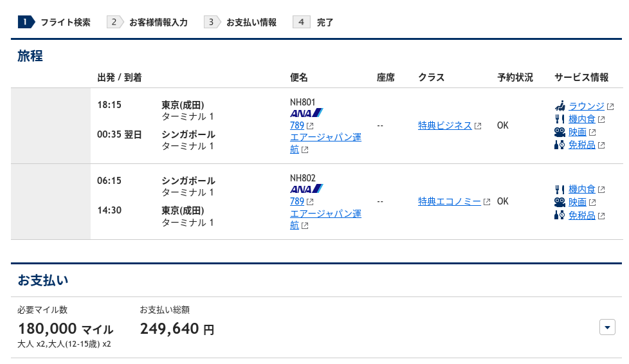629x364 pixels.
Task: Open the 特典ビジネス class link
Action: 445,125
